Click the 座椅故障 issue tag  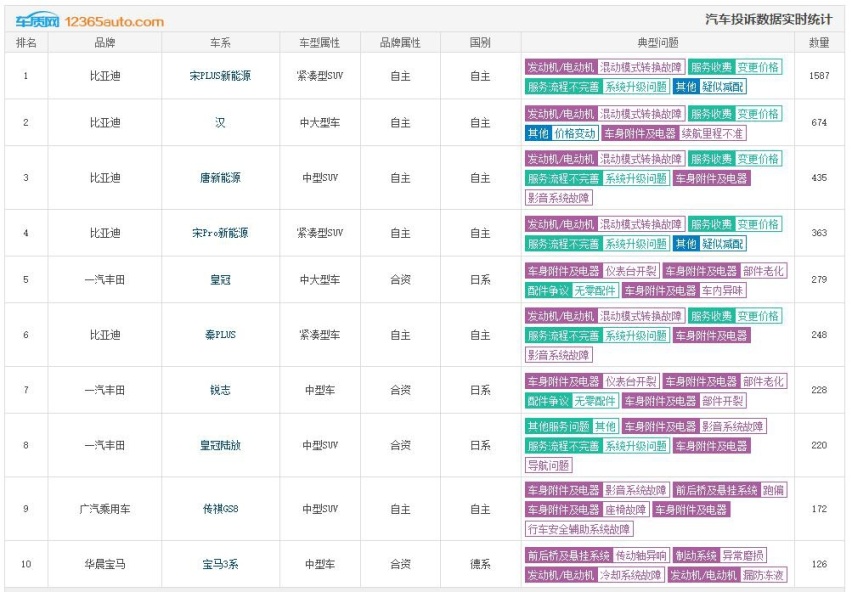pyautogui.click(x=625, y=510)
